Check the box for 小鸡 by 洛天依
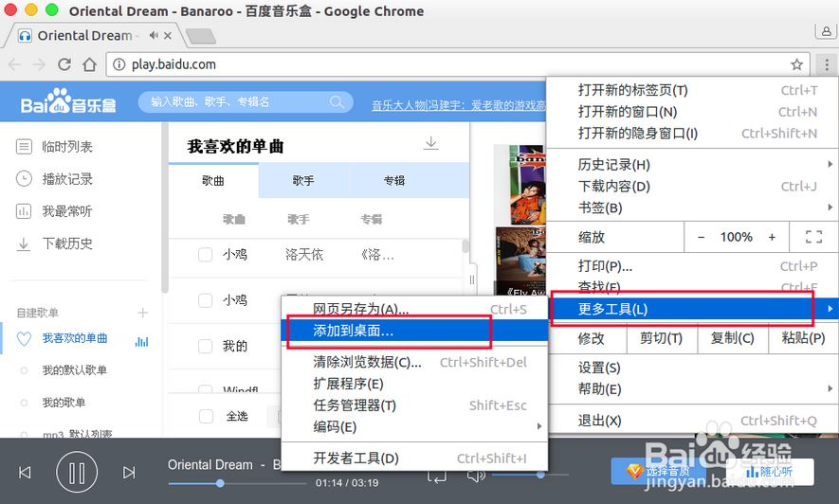This screenshot has height=504, width=839. tap(206, 255)
